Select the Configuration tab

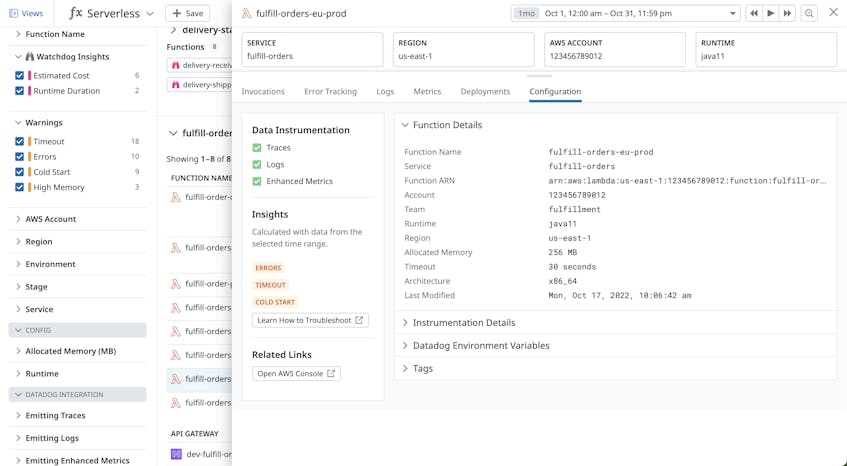(555, 92)
